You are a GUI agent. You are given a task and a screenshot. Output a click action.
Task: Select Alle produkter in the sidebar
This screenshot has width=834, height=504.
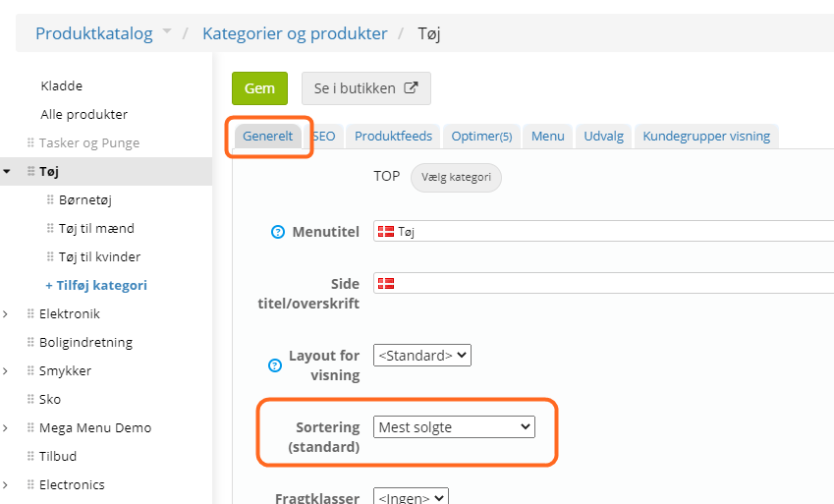coord(84,114)
